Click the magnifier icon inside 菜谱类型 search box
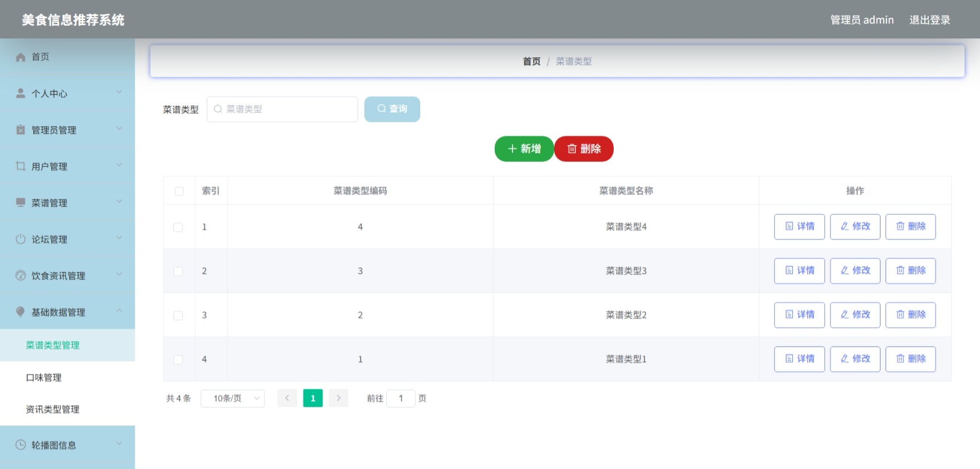Viewport: 980px width, 469px height. click(218, 109)
